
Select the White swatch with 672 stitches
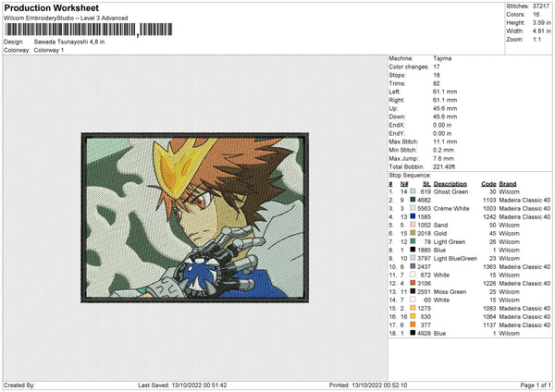tap(413, 275)
